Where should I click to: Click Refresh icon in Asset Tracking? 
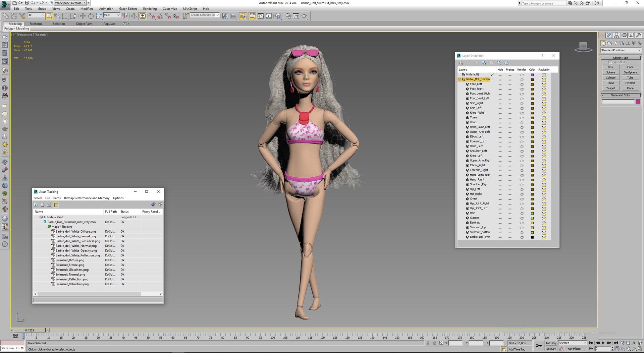tap(36, 205)
